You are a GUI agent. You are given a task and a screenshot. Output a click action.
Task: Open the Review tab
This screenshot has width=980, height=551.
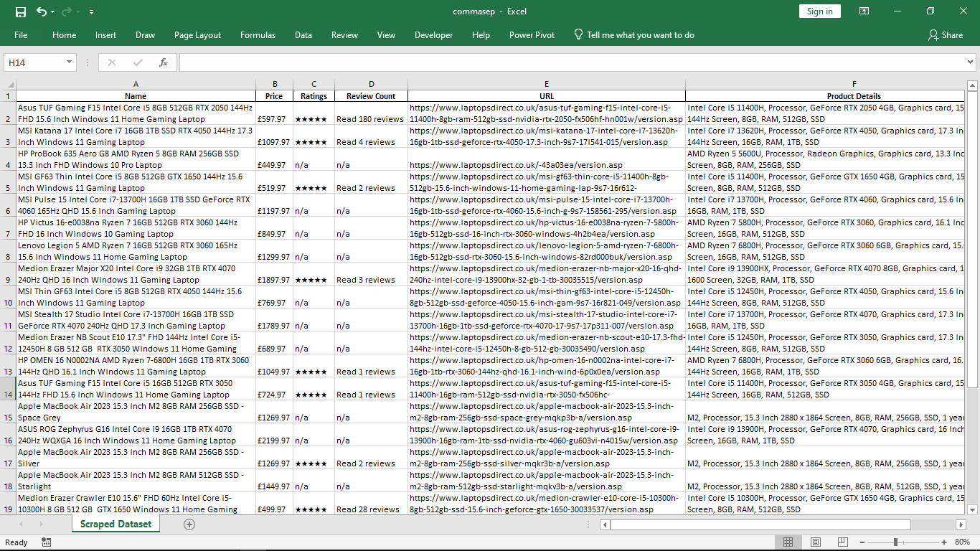tap(344, 35)
